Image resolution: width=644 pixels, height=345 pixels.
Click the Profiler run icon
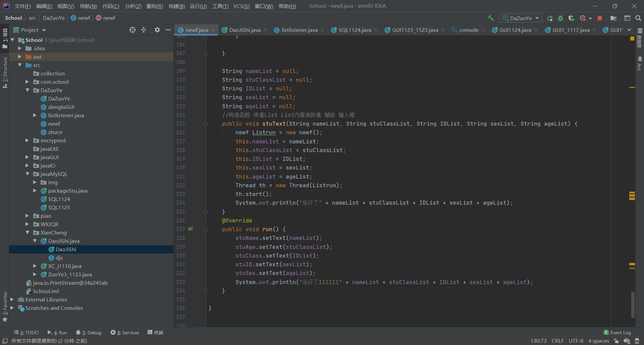pyautogui.click(x=583, y=18)
